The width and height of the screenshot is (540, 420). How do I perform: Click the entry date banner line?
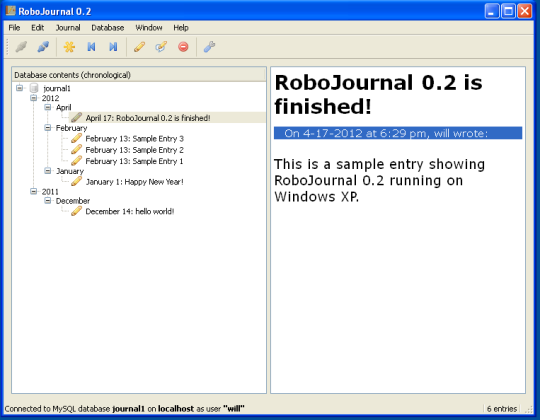click(x=398, y=133)
